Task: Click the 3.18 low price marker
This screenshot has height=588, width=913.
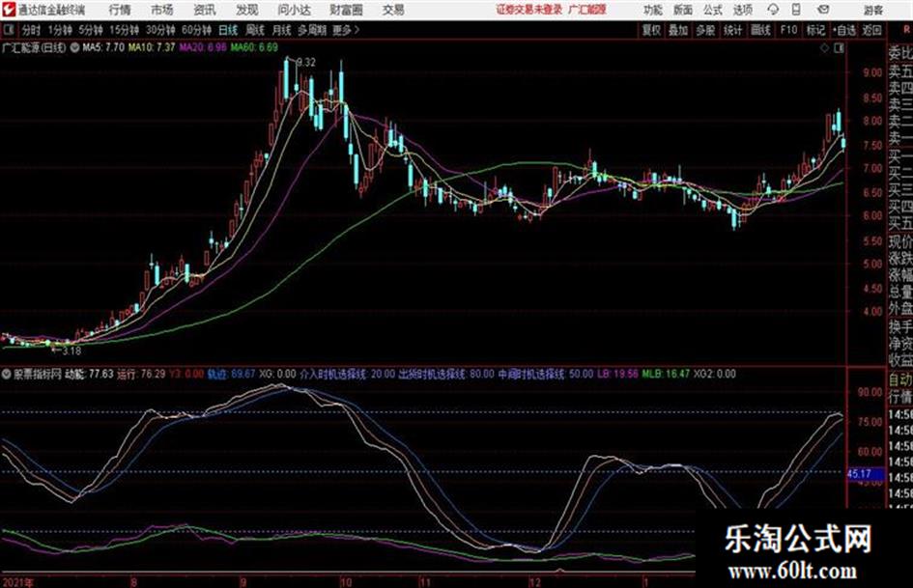Action: click(x=71, y=350)
